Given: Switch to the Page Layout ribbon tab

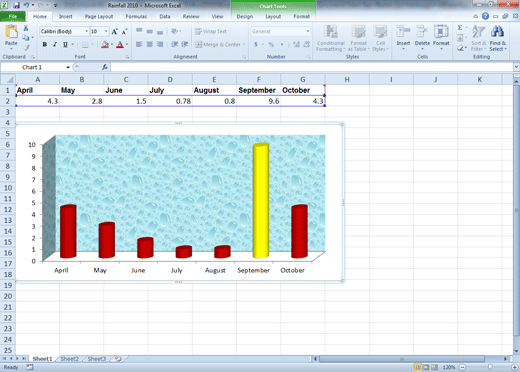Looking at the screenshot, I should coord(99,16).
